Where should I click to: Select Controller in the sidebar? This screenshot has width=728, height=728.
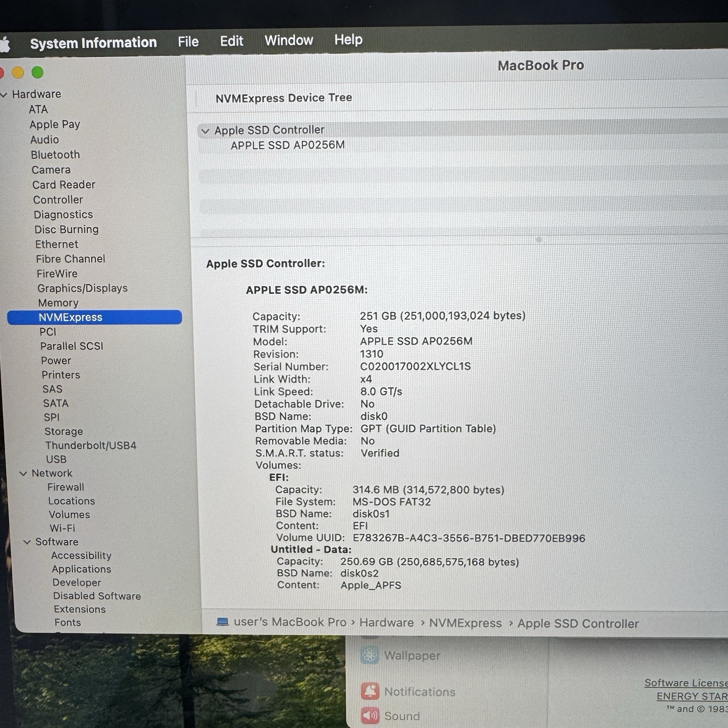pos(58,200)
